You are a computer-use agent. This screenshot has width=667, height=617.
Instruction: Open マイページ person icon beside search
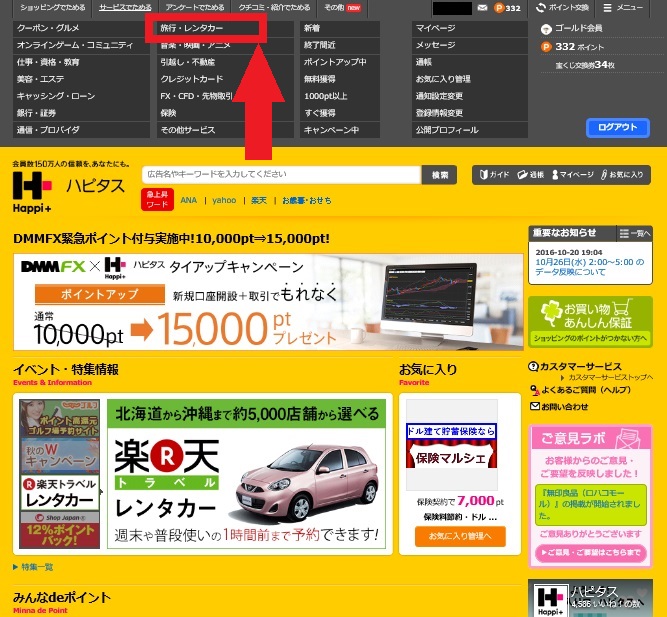(573, 174)
